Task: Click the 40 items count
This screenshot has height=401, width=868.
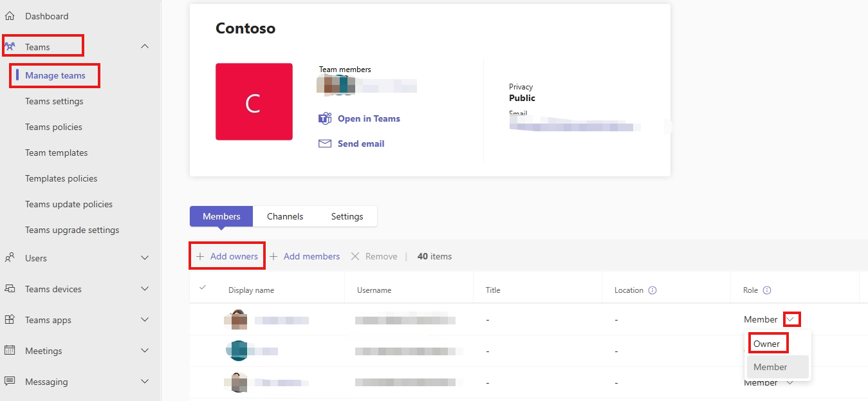Action: [x=434, y=256]
